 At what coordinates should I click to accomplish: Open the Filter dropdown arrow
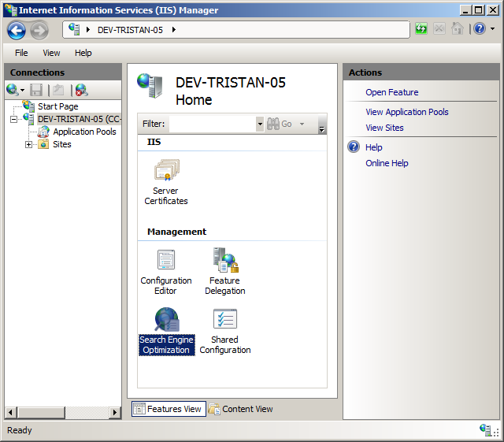point(260,124)
